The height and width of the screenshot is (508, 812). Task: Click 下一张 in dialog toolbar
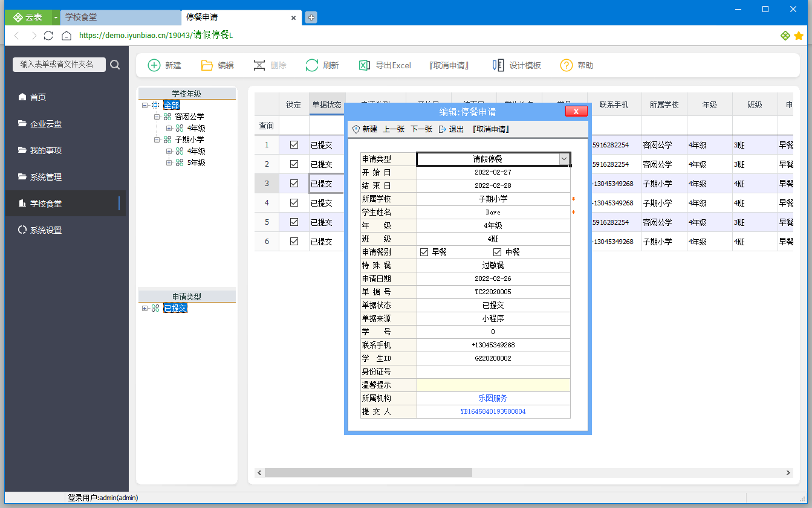point(421,129)
